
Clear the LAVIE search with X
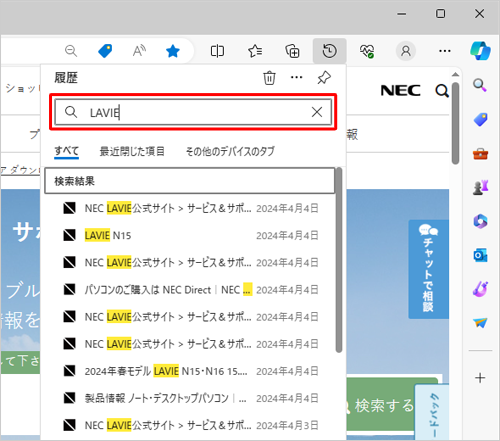pos(317,112)
